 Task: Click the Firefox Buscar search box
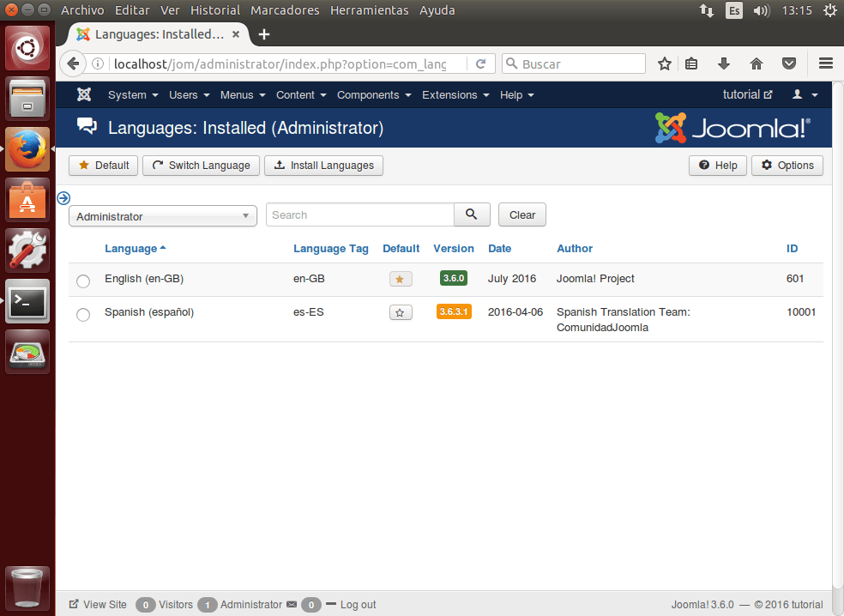(x=574, y=63)
